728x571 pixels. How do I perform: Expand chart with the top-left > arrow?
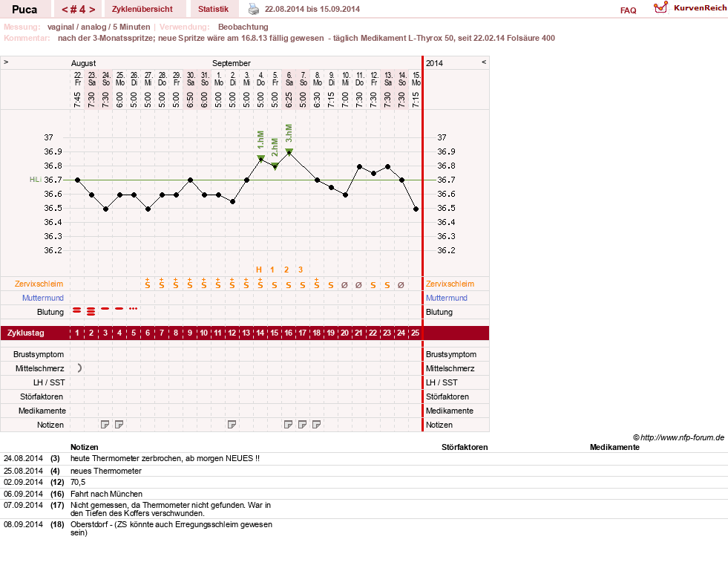coord(6,62)
